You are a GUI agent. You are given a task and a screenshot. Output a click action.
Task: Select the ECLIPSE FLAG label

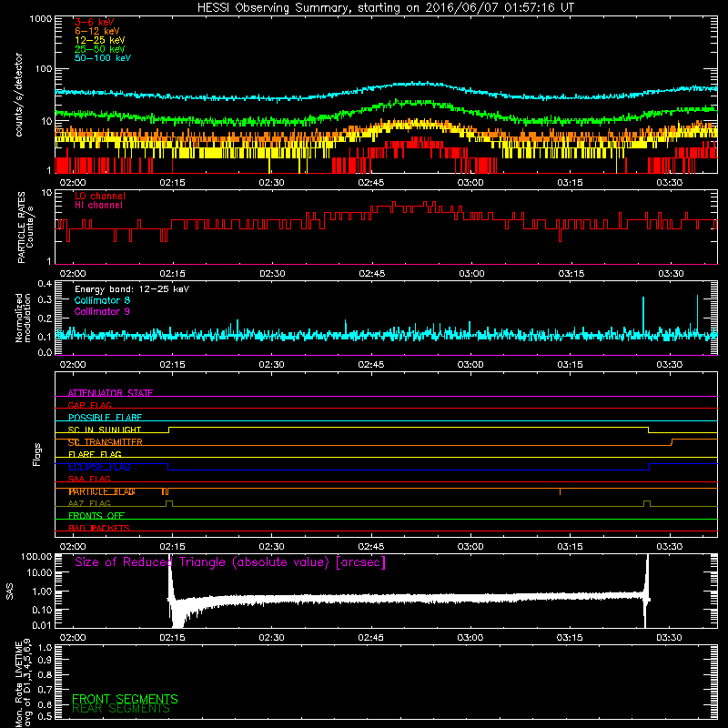[99, 467]
